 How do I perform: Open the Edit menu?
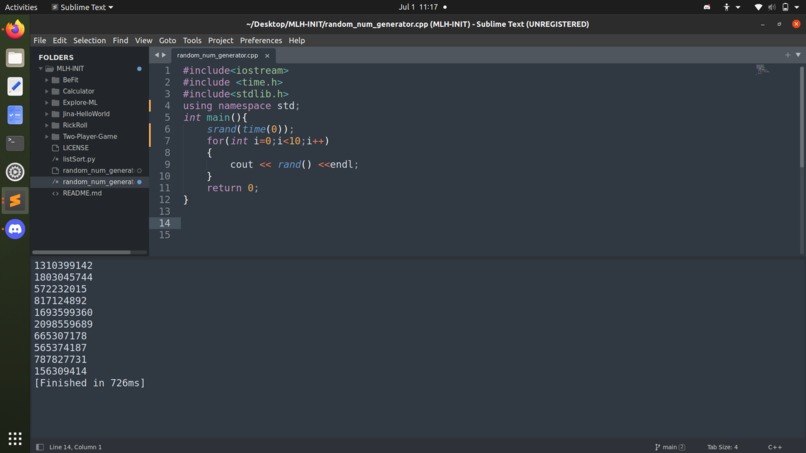point(60,40)
